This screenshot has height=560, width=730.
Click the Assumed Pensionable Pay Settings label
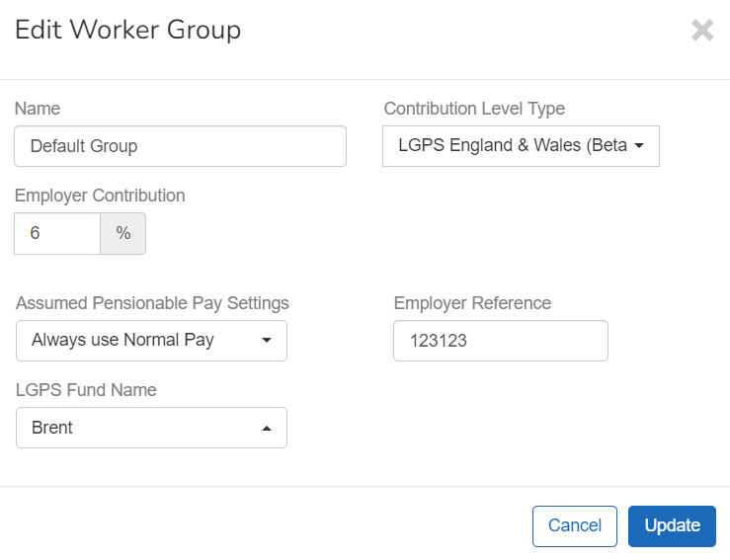pyautogui.click(x=153, y=303)
